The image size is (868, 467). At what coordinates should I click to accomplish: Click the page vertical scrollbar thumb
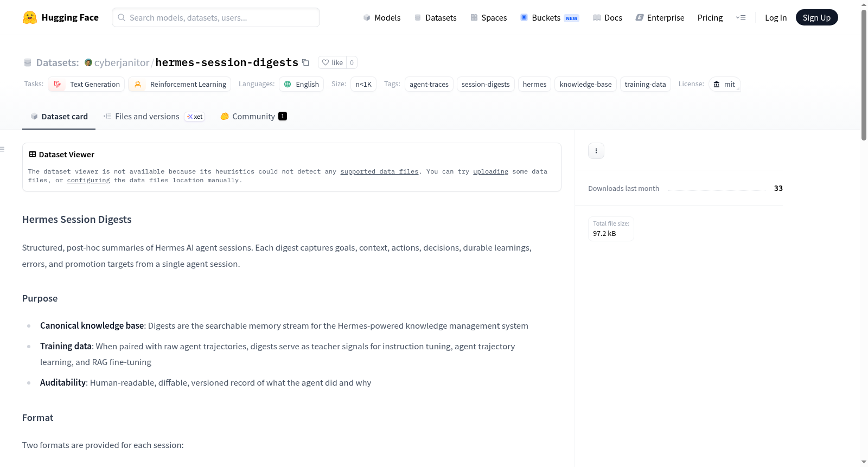pyautogui.click(x=864, y=75)
